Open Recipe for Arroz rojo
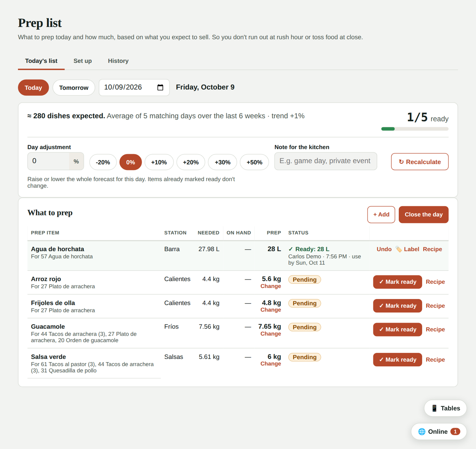476x449 pixels. tap(435, 282)
